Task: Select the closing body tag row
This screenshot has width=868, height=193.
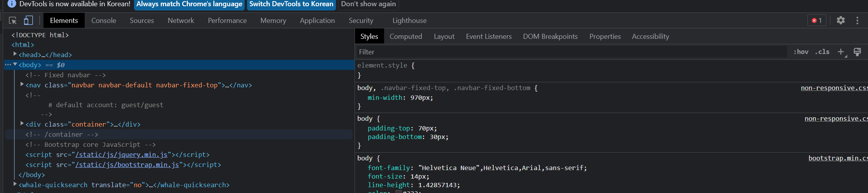Action: (32, 175)
